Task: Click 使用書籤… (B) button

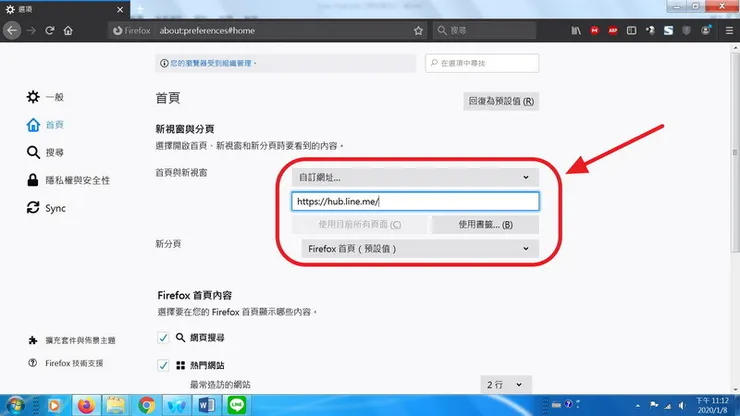Action: 485,225
